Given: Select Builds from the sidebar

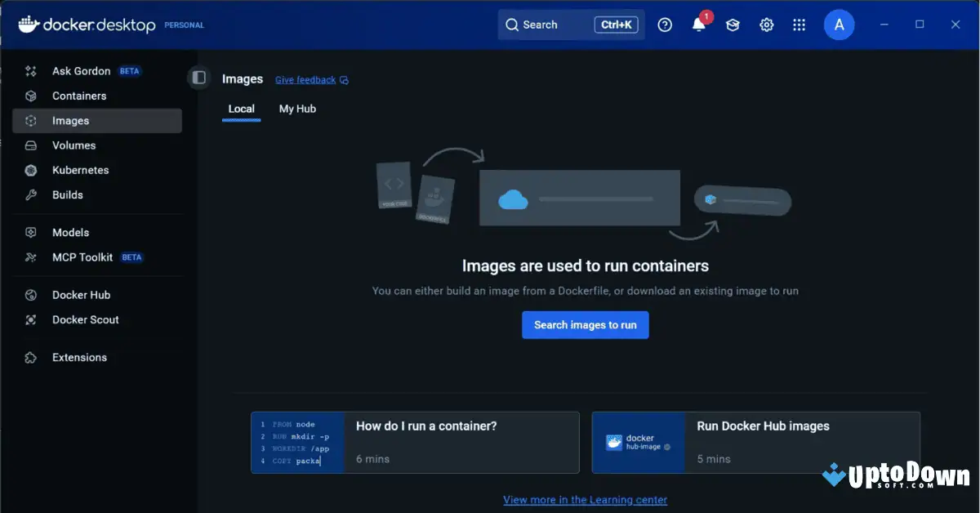Looking at the screenshot, I should pyautogui.click(x=66, y=194).
